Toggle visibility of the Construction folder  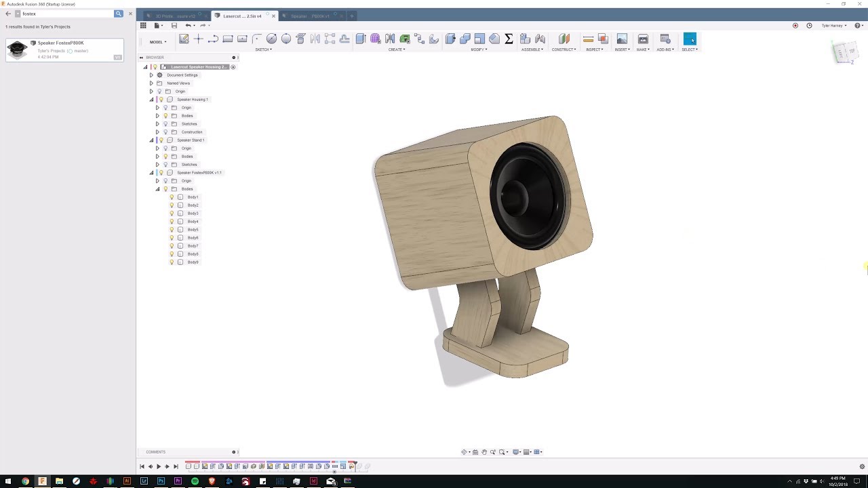(165, 132)
